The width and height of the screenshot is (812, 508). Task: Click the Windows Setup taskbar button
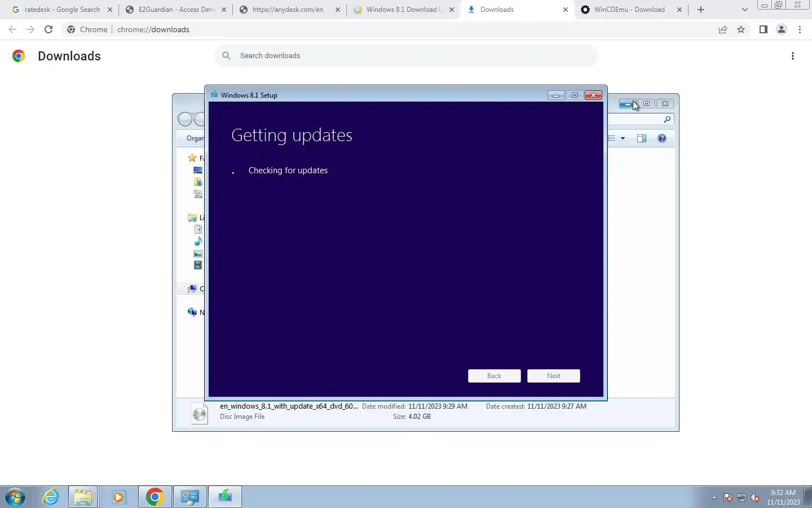225,497
